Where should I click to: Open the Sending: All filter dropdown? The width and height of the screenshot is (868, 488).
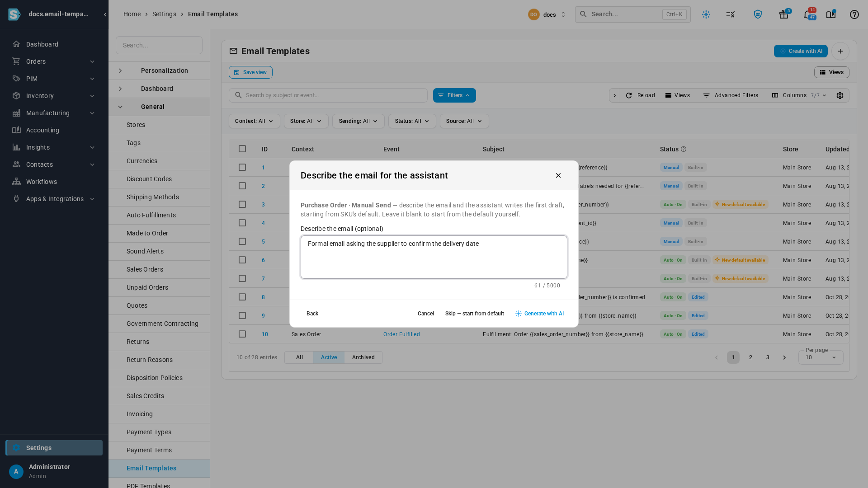pos(358,121)
